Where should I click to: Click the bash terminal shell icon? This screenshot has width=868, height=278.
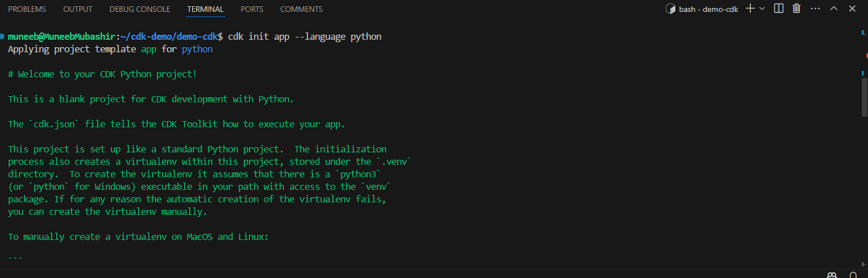670,9
